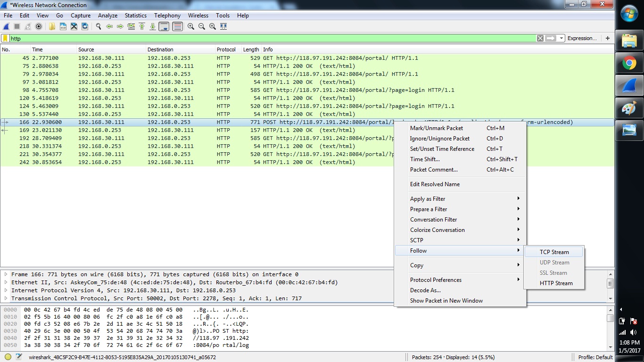Open capture options via the gear icon

pyautogui.click(x=39, y=26)
